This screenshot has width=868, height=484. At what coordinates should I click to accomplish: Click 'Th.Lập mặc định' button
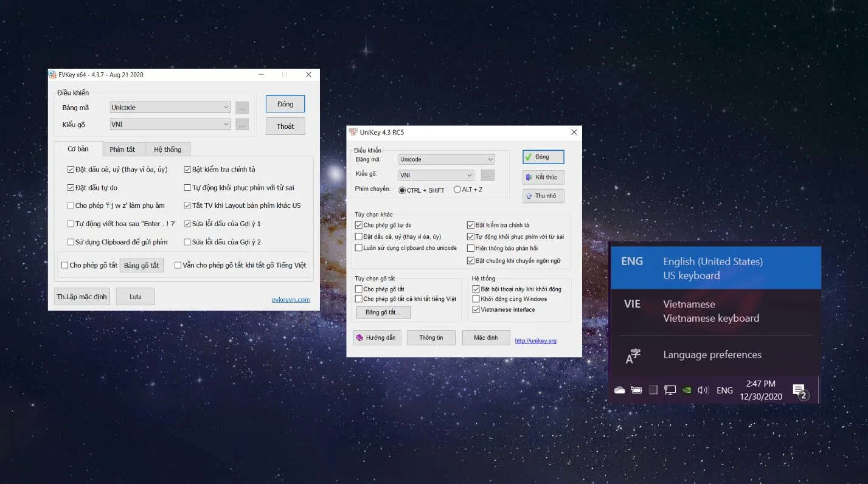pyautogui.click(x=82, y=297)
